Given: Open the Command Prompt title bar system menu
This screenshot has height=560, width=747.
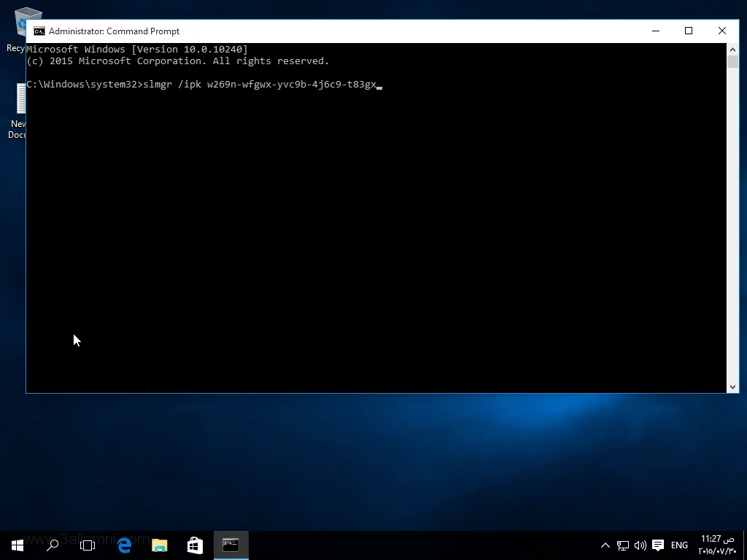Looking at the screenshot, I should coord(39,31).
